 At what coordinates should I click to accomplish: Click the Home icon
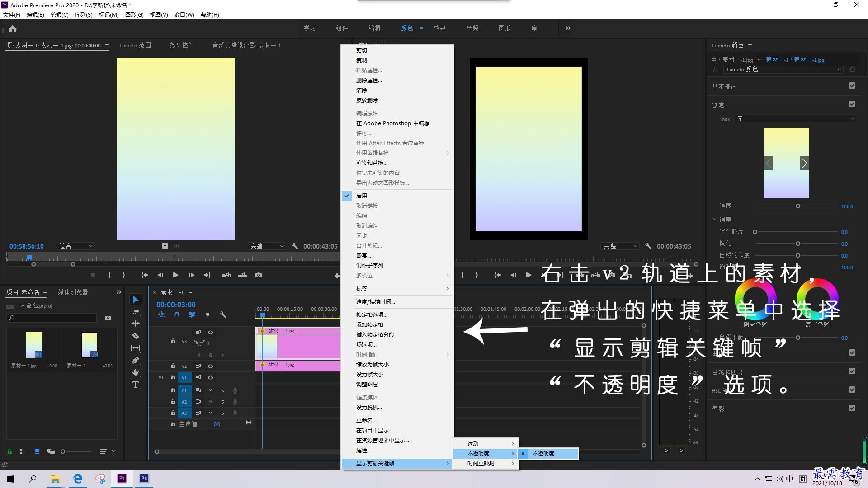click(x=13, y=28)
